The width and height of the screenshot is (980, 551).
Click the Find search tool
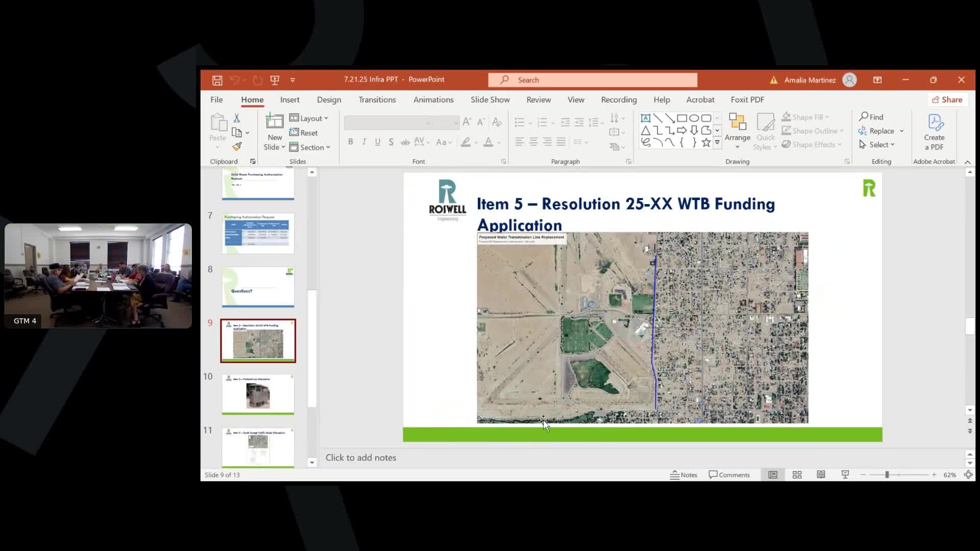point(871,117)
